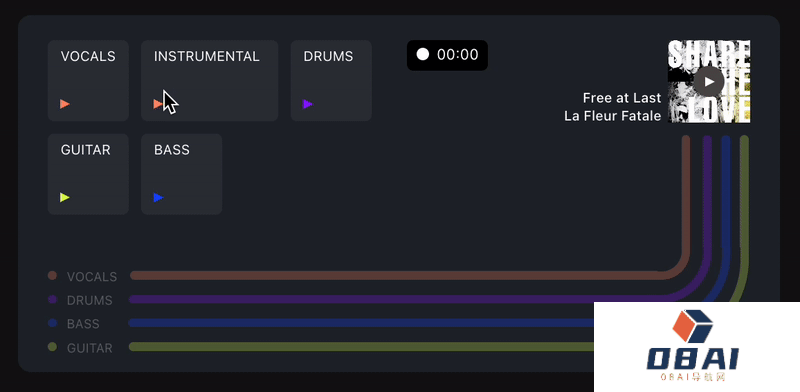800x392 pixels.
Task: Click the olive Guitar track line
Action: (361, 347)
